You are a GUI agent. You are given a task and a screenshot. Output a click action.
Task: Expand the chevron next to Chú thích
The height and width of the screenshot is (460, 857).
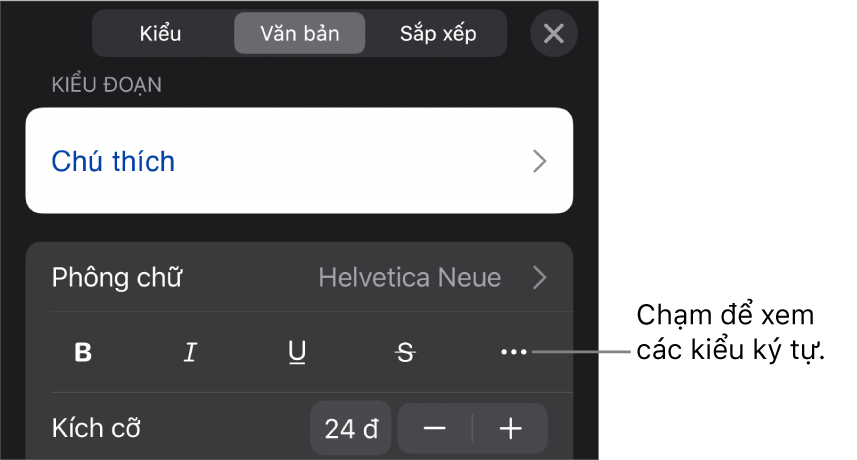(x=539, y=161)
